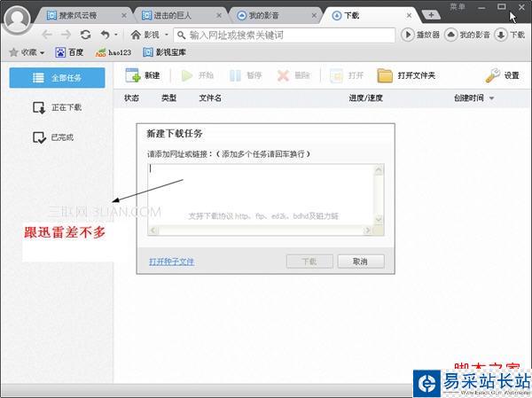Open the 影视宝库 bookmark
This screenshot has height=398, width=532.
165,52
